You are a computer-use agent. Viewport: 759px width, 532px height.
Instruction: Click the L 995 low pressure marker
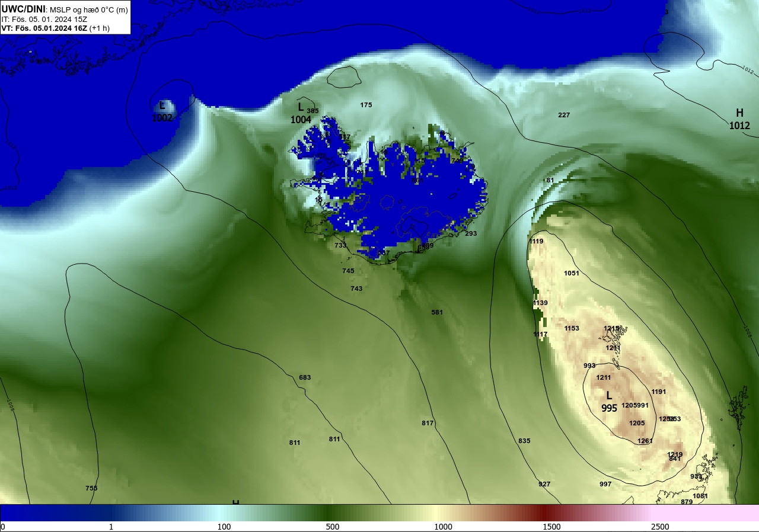point(609,402)
